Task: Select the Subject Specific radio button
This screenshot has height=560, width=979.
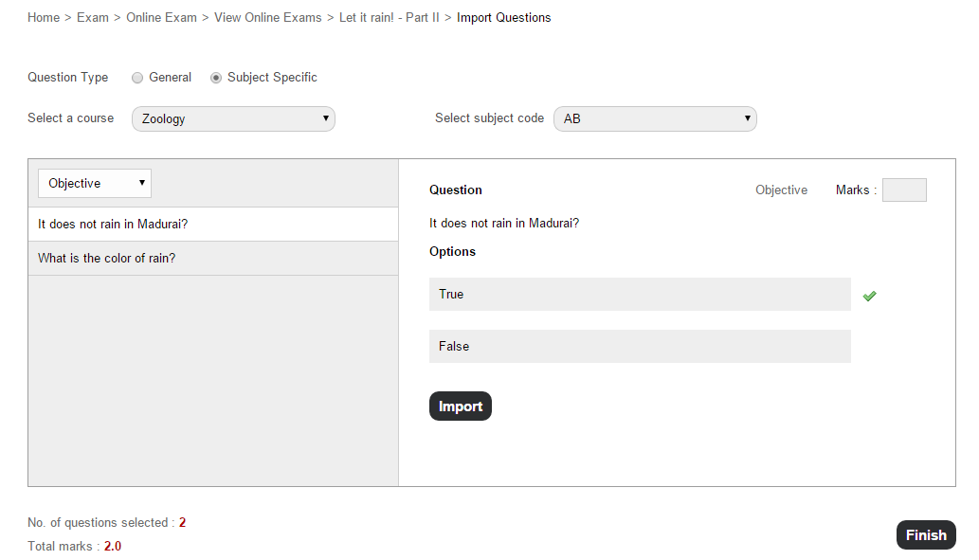Action: click(x=216, y=78)
